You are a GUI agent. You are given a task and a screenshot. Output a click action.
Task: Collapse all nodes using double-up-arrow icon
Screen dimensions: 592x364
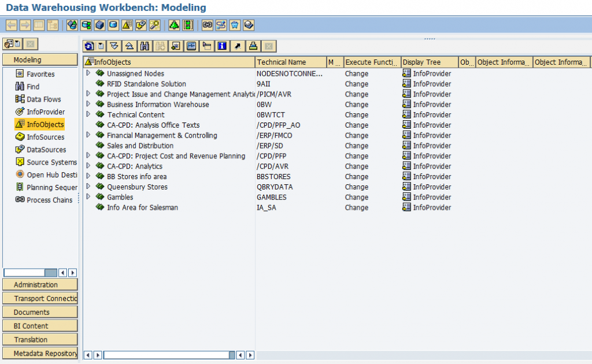click(x=129, y=46)
